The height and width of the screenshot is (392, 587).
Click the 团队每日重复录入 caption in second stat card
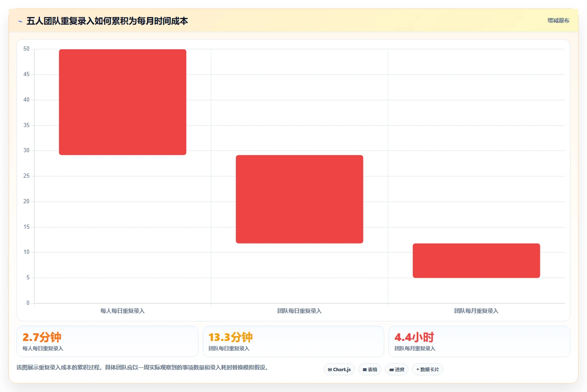point(229,348)
